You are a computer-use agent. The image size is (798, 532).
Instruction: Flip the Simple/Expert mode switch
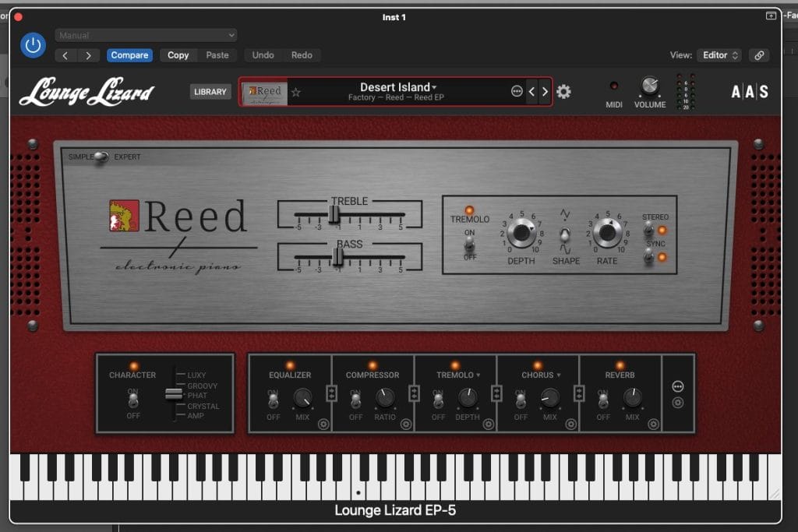pyautogui.click(x=101, y=156)
